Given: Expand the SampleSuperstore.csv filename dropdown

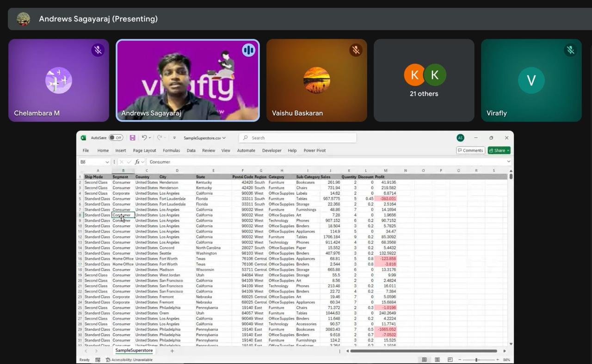Looking at the screenshot, I should coord(223,138).
